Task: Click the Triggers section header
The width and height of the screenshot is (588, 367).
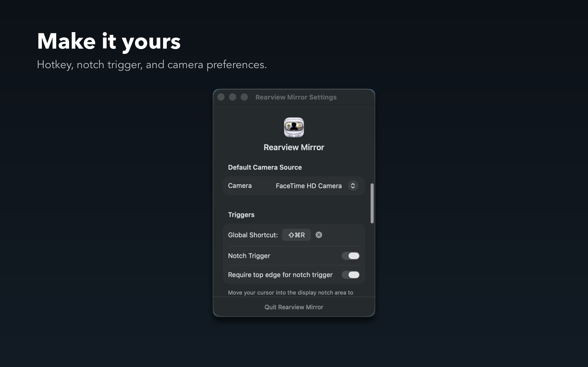Action: pos(241,214)
